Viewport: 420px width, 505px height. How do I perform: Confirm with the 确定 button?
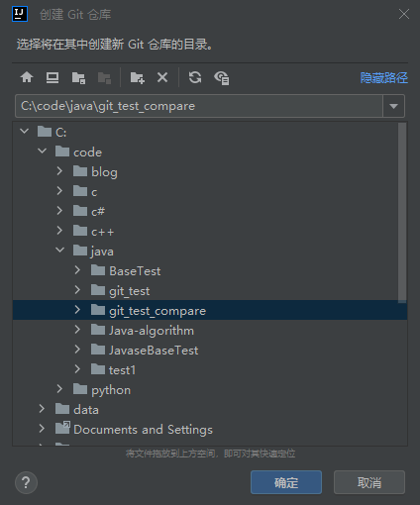pyautogui.click(x=286, y=482)
